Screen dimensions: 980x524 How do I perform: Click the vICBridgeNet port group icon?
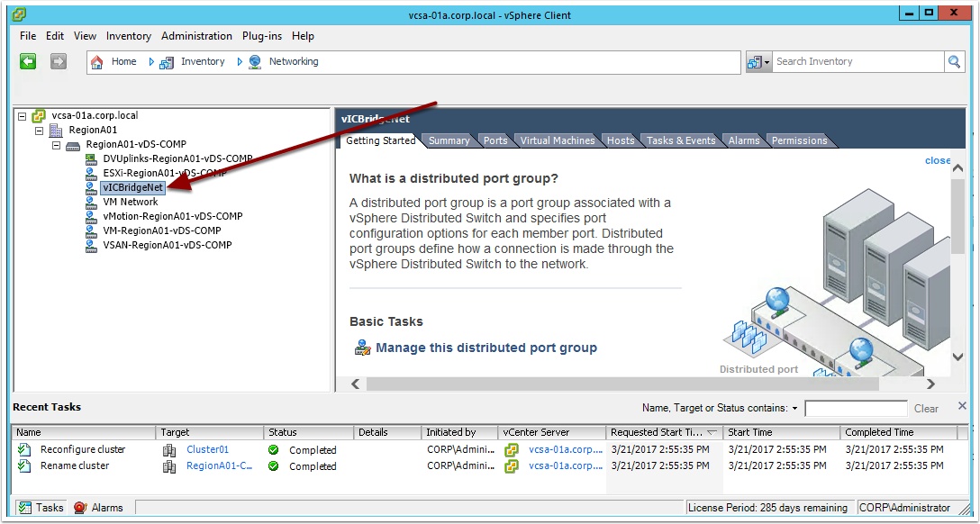(91, 187)
